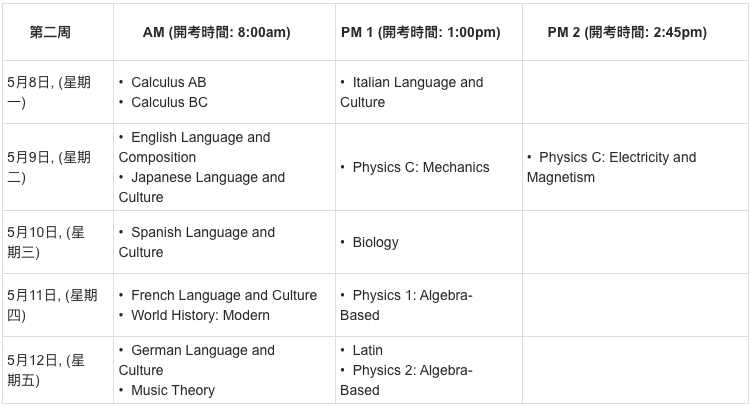Select Spanish Language and Culture entry

tap(197, 242)
